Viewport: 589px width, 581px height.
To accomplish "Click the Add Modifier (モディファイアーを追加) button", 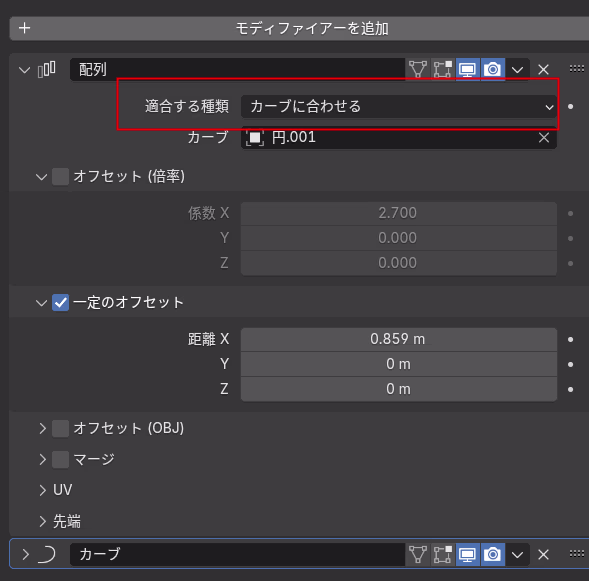I will tap(299, 29).
